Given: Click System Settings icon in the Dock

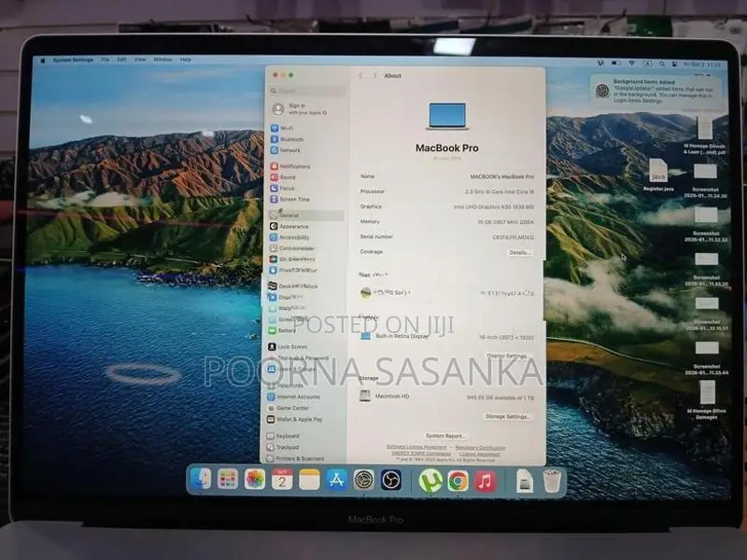Looking at the screenshot, I should coord(364,480).
